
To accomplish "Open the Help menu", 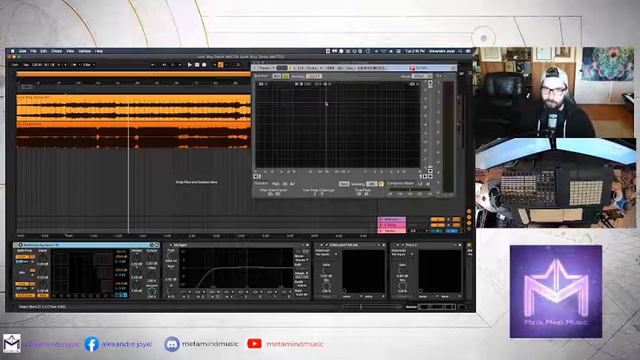I will point(99,51).
